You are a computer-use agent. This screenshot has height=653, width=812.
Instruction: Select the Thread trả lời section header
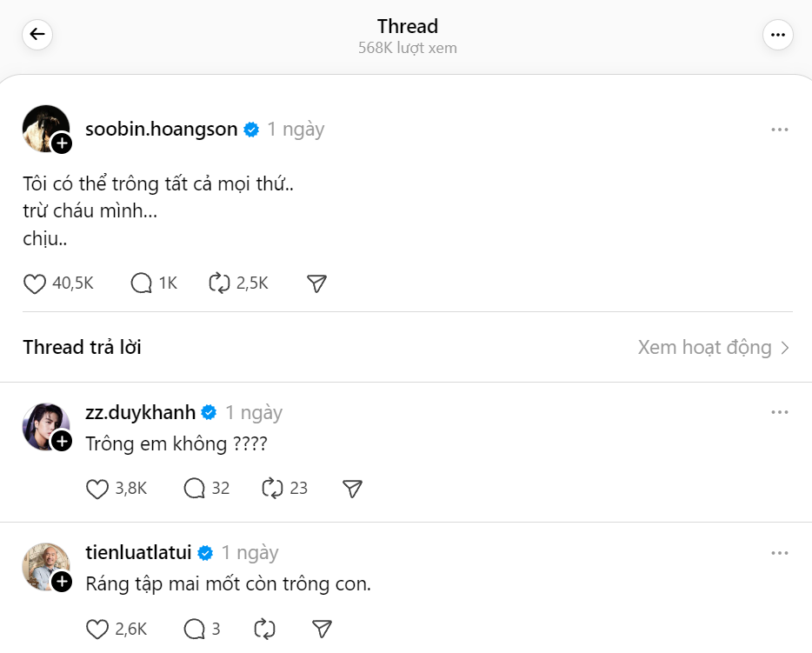tap(81, 347)
